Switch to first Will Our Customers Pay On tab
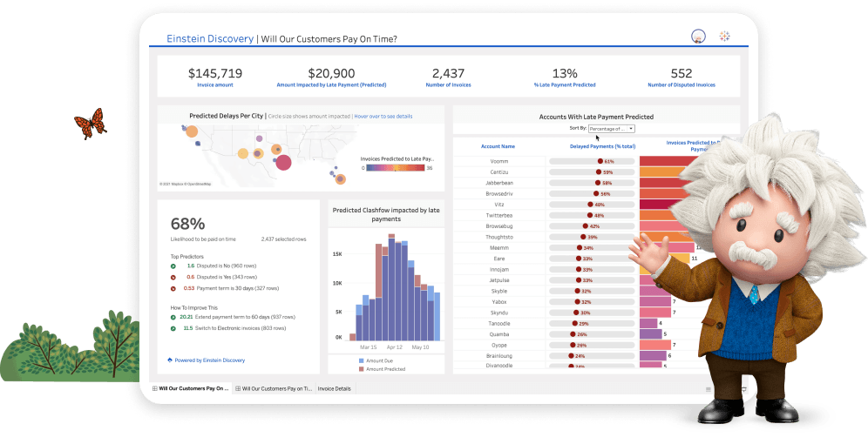868x444 pixels. click(x=191, y=388)
